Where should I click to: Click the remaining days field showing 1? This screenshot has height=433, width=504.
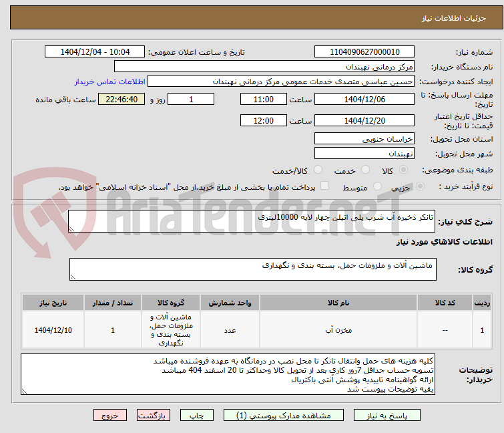[x=191, y=99]
